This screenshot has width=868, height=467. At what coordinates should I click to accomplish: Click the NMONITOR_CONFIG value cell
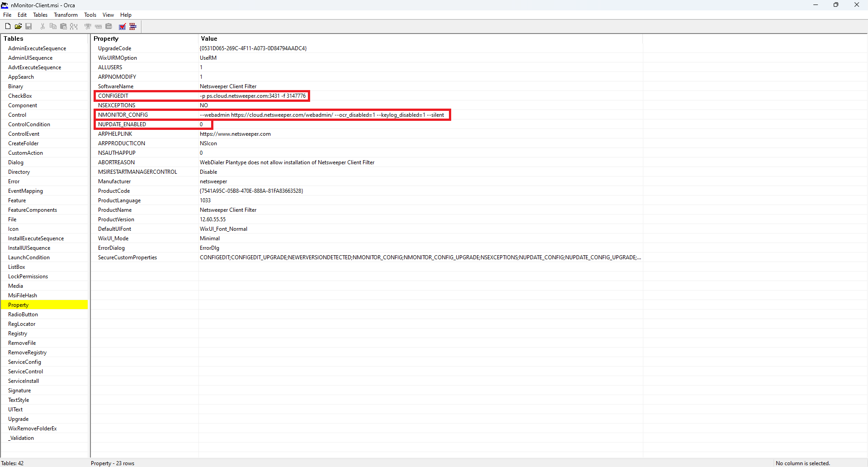click(321, 115)
